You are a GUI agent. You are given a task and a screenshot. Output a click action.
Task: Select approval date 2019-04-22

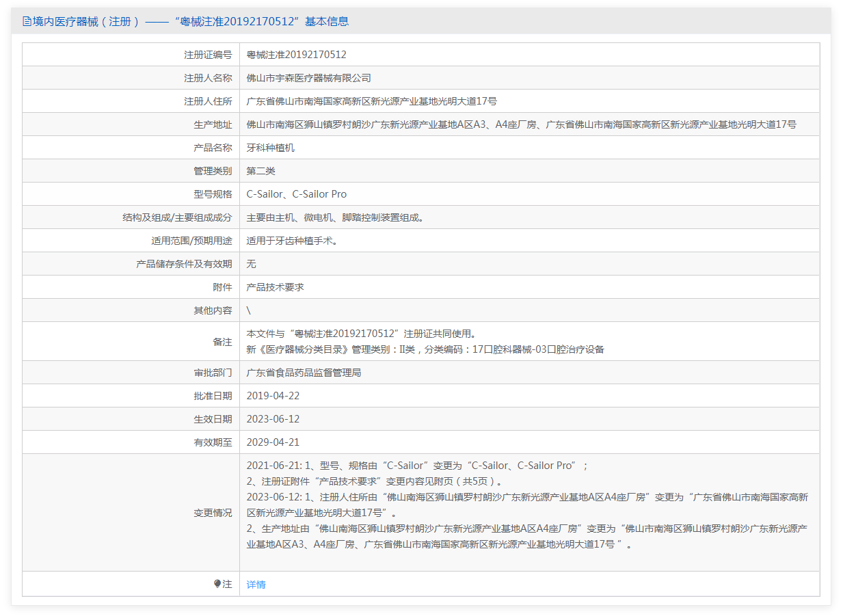tap(273, 396)
